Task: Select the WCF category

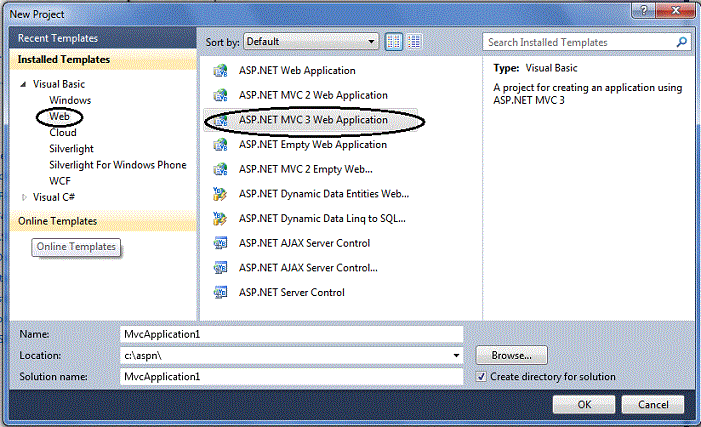Action: [x=60, y=181]
